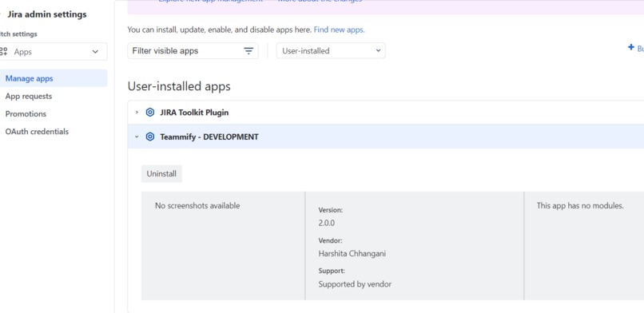This screenshot has height=313, width=644.
Task: Click the filter lines icon in search box
Action: pos(248,51)
